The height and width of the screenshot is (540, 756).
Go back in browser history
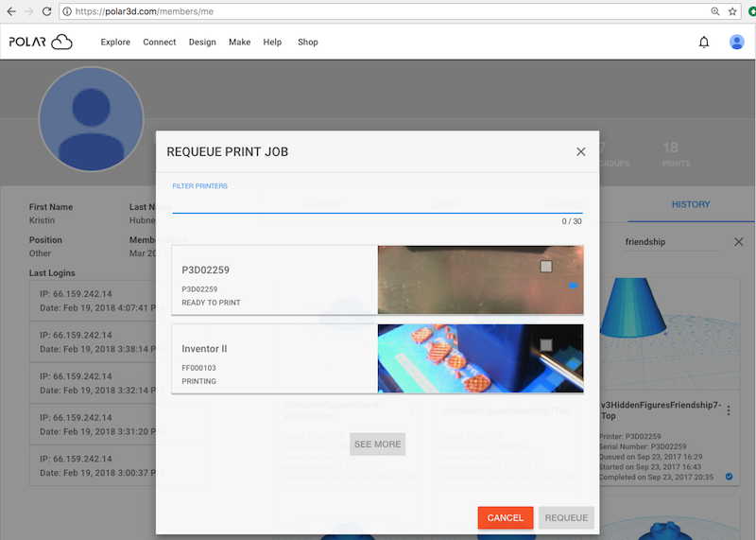tap(11, 11)
